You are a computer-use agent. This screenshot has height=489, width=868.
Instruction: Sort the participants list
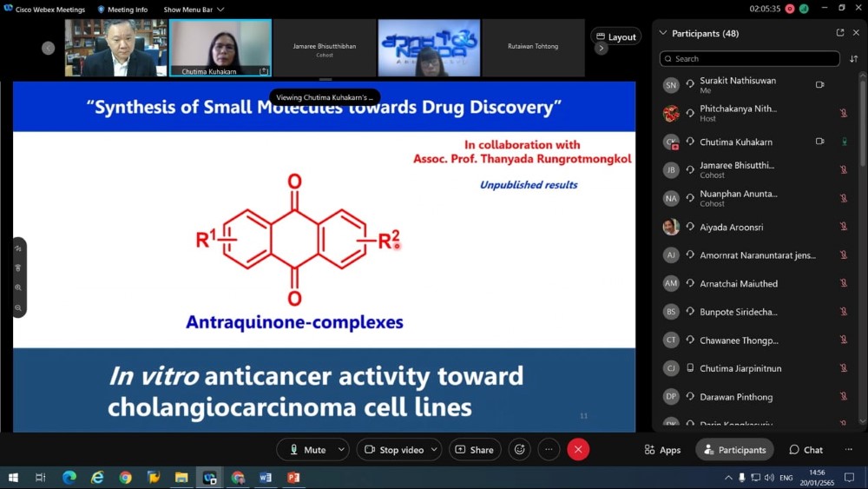tap(853, 59)
